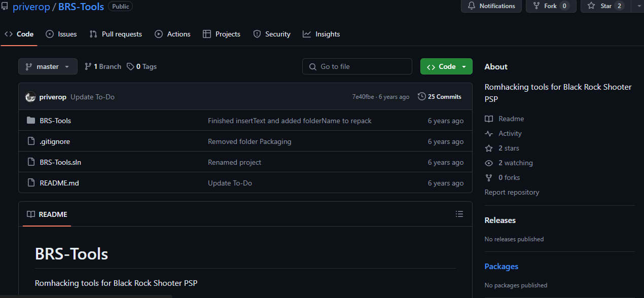644x298 pixels.
Task: Click the Activity pulse link
Action: (x=510, y=133)
